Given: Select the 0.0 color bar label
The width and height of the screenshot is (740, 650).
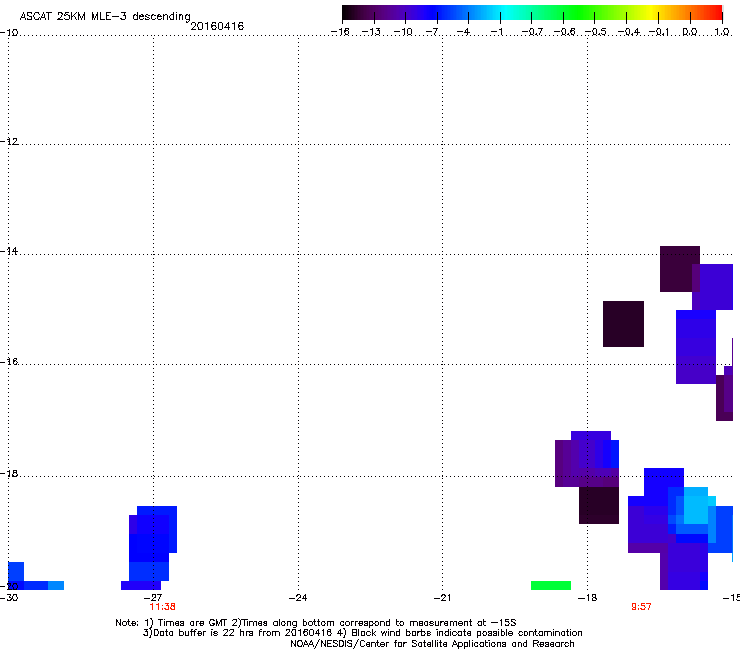Looking at the screenshot, I should (x=690, y=32).
